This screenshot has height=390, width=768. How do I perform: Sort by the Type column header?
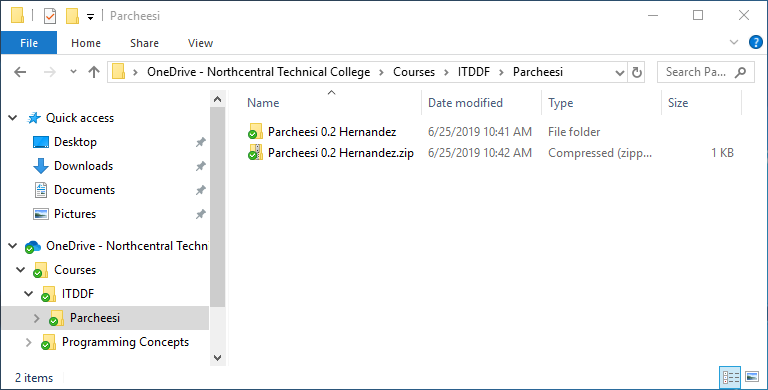[x=561, y=103]
